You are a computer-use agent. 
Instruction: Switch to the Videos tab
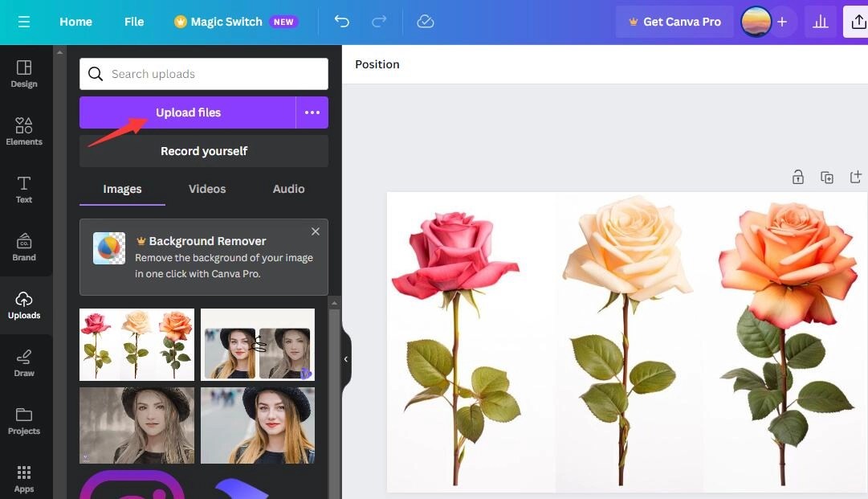point(206,189)
